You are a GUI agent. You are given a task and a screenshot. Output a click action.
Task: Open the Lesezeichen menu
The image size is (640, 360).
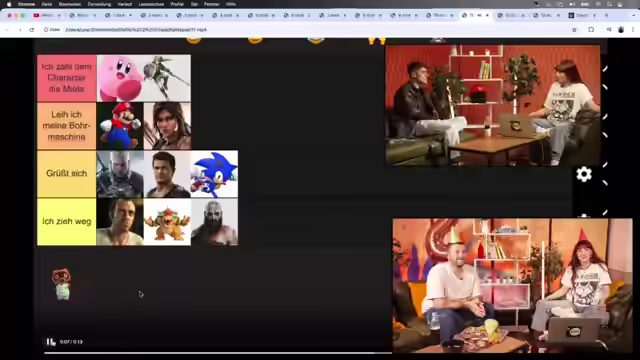coord(151,4)
